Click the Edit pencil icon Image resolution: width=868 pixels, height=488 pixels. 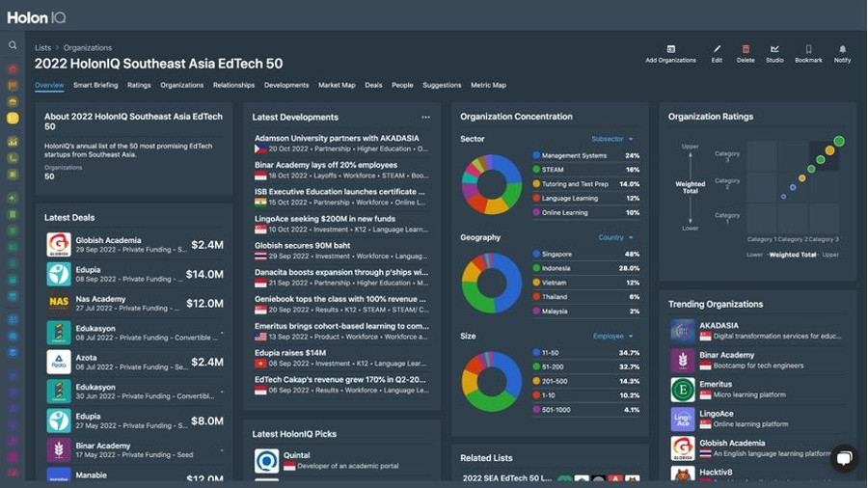(x=717, y=49)
